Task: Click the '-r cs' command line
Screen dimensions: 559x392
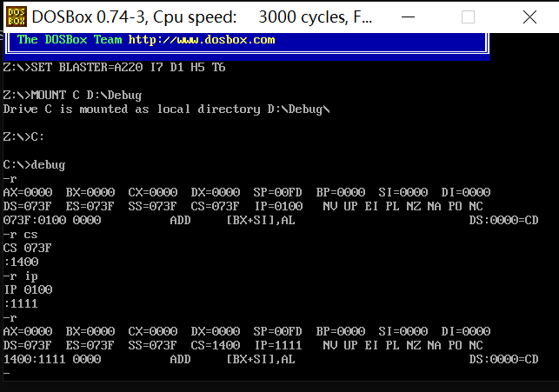Action: [x=20, y=235]
